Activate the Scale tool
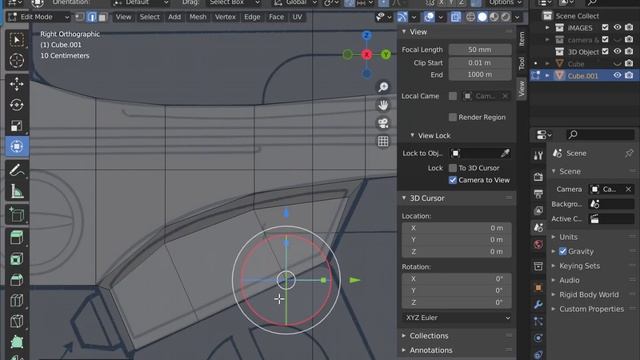Viewport: 640px width, 360px height. pyautogui.click(x=17, y=126)
